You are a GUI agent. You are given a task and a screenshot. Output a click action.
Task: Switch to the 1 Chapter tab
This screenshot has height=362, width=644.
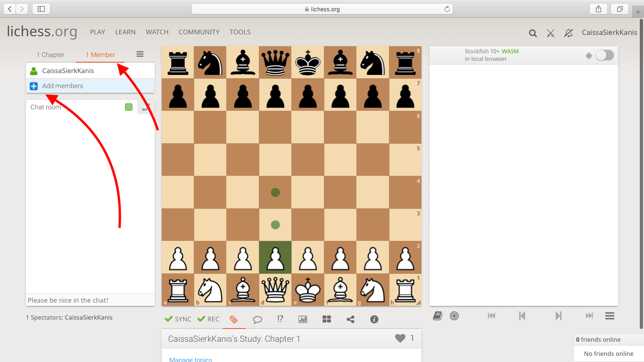click(50, 55)
